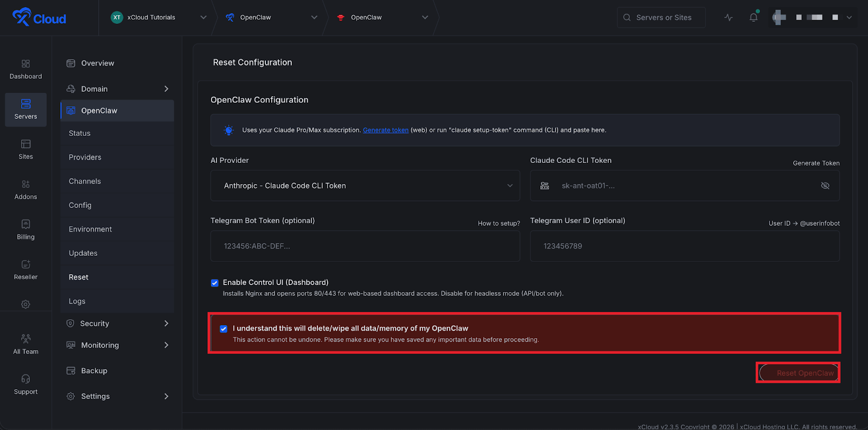The image size is (868, 430).
Task: Open the AI Provider dropdown
Action: coord(365,186)
